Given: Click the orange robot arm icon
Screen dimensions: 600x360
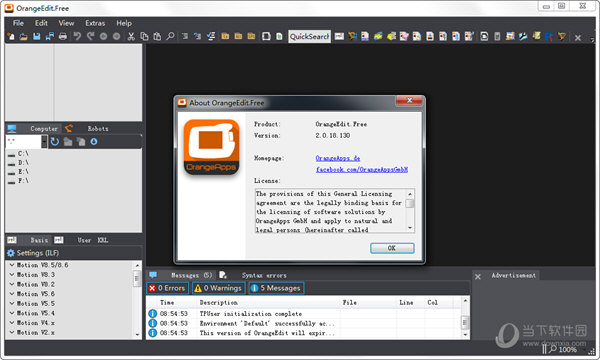Looking at the screenshot, I should 69,128.
